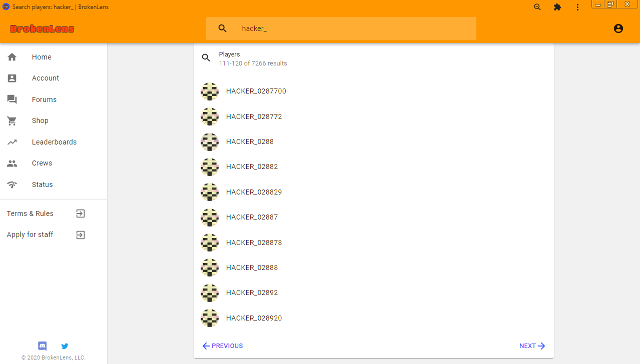The height and width of the screenshot is (364, 640).
Task: Open the Twitter icon in sidebar footer
Action: pyautogui.click(x=65, y=345)
